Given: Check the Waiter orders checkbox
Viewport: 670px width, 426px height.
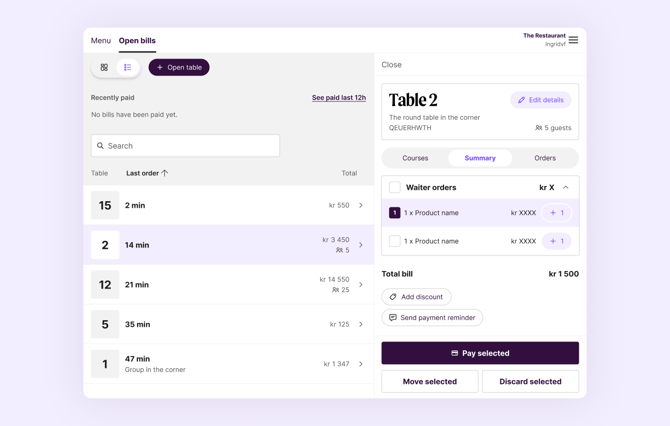Looking at the screenshot, I should pos(395,187).
